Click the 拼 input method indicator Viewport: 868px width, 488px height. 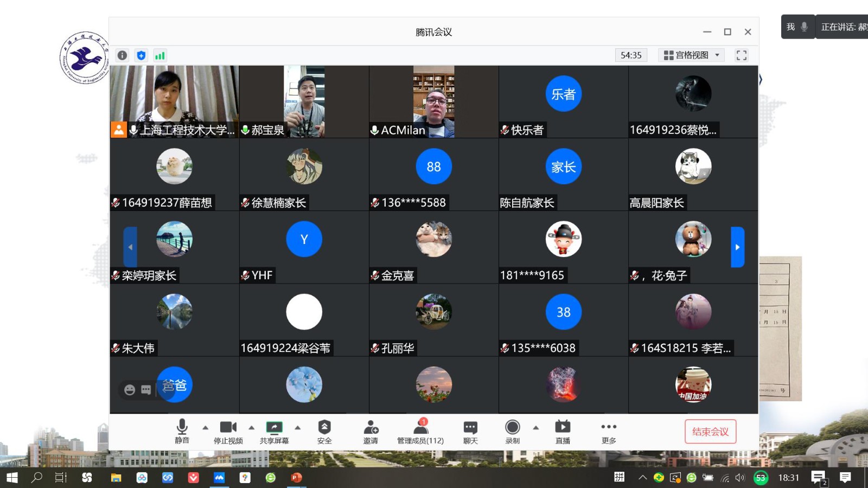tap(619, 477)
